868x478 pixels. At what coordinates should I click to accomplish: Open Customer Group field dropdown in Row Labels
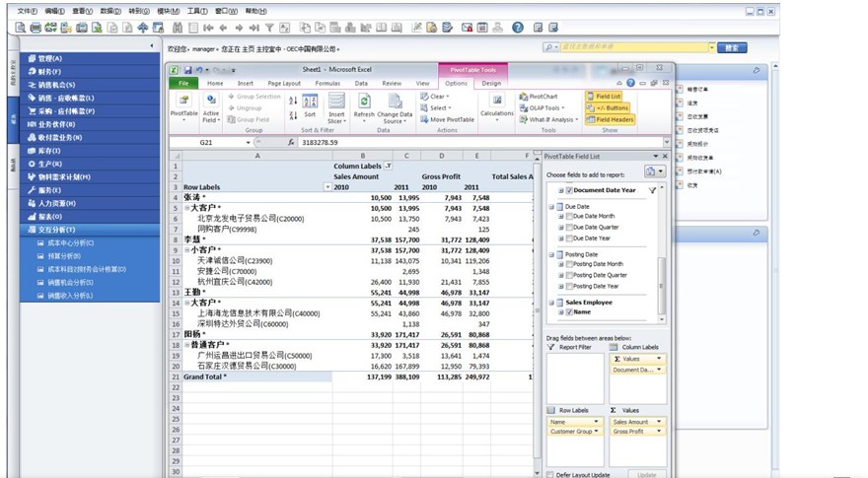pos(596,432)
